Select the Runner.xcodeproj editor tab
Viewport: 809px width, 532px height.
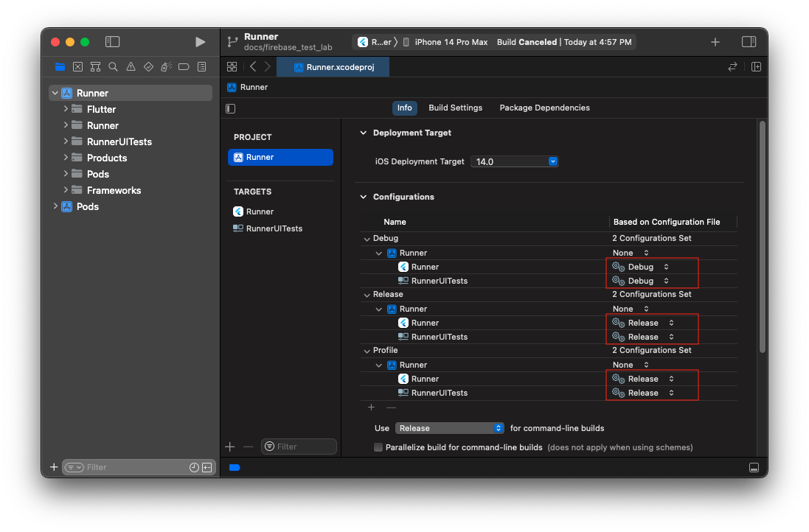333,67
